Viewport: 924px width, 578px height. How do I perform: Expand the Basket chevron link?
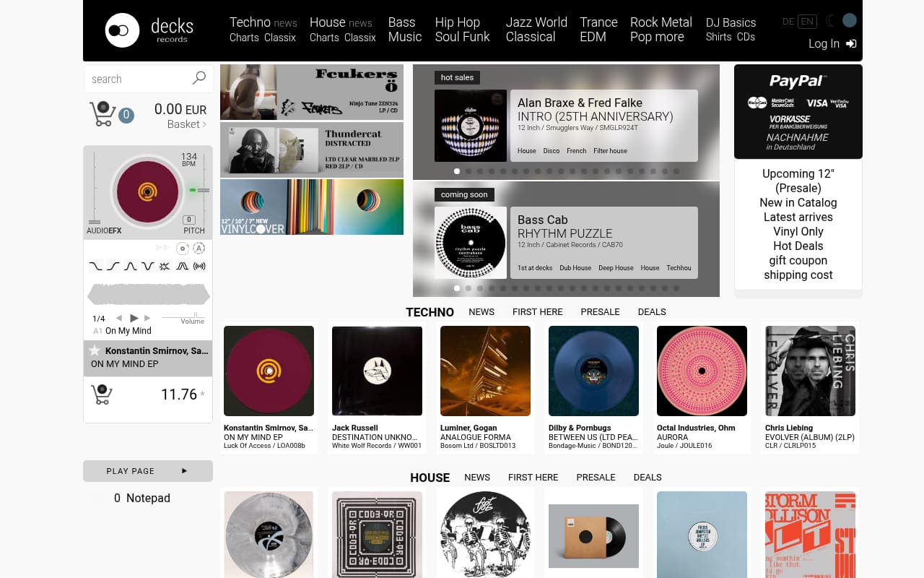[x=187, y=124]
